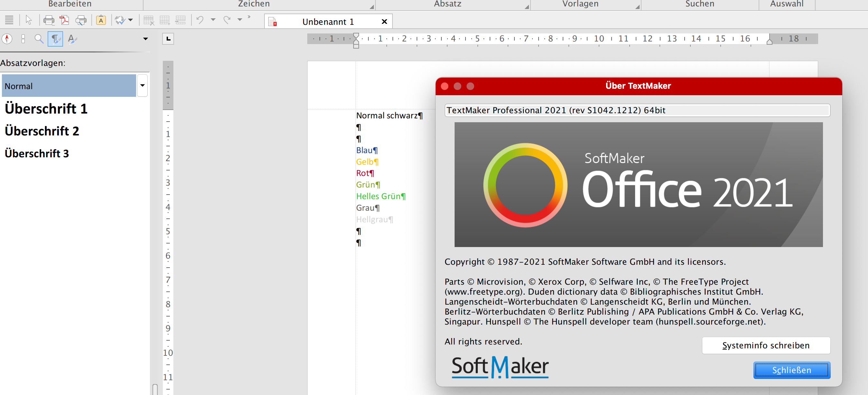Run the spell check globe icon
This screenshot has height=395, width=868.
point(120,20)
